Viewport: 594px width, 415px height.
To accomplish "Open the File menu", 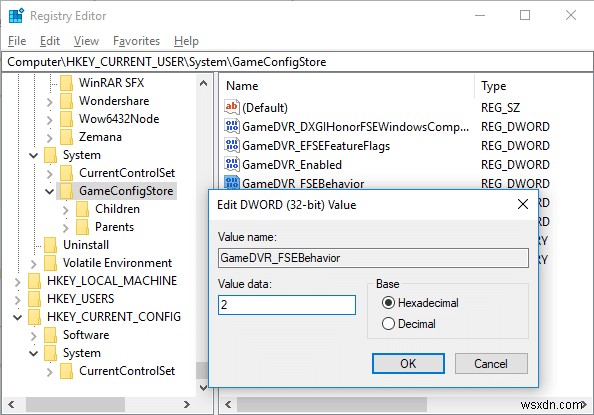I will click(x=17, y=41).
